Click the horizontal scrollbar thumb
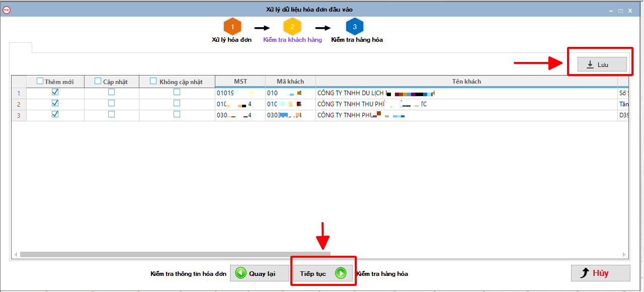 175,255
